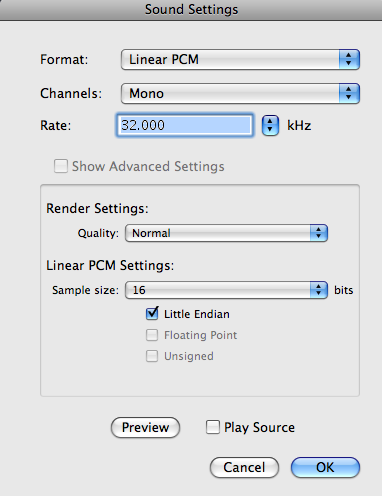
Task: Enable Show Advanced Settings checkbox
Action: (61, 166)
